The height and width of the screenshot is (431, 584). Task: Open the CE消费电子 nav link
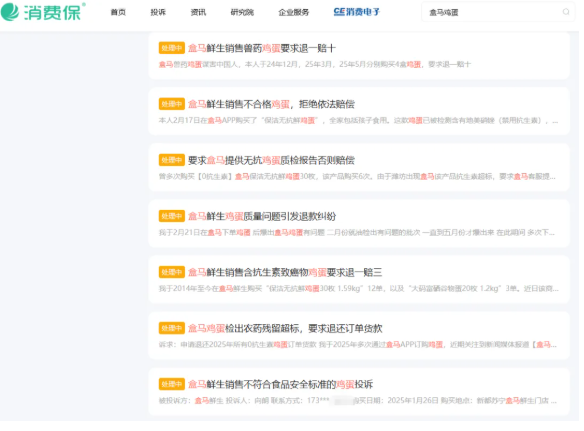(x=356, y=12)
